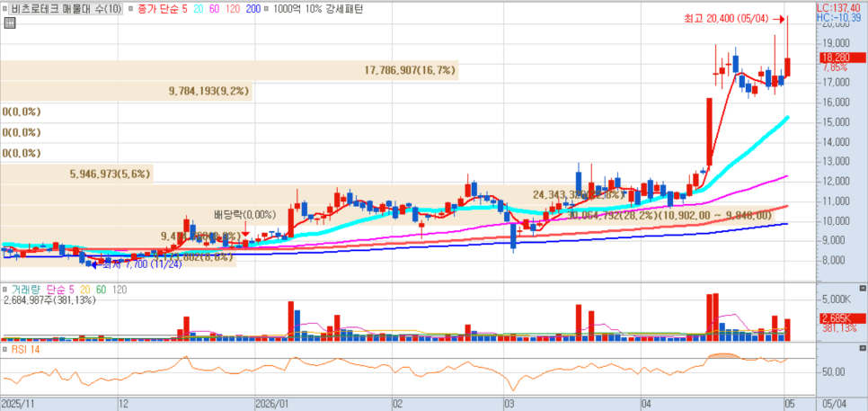This screenshot has height=411, width=868.
Task: Select the 1000억 10% 강세패턴 indicator label
Action: coord(317,9)
